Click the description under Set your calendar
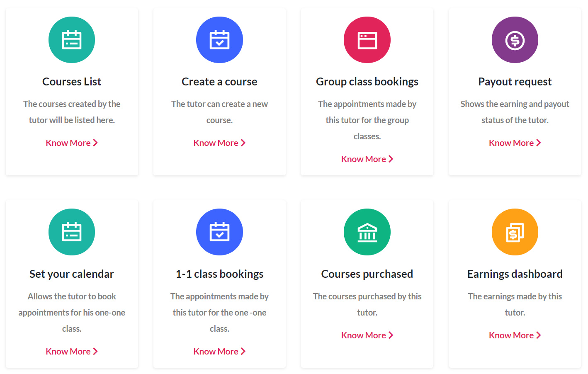Viewport: 588px width, 374px height. tap(72, 313)
